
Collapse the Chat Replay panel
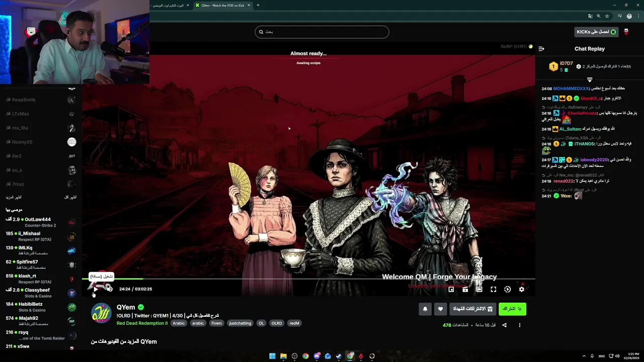[x=541, y=49]
